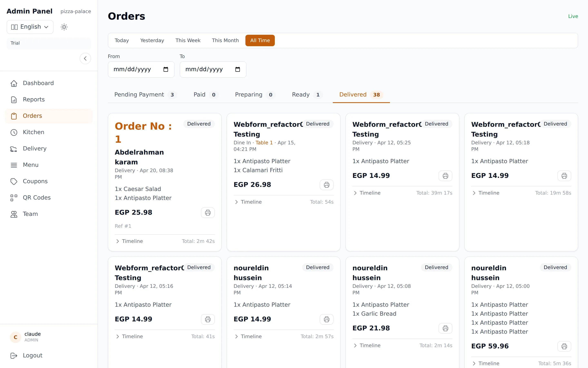588x368 pixels.
Task: Expand Timeline for Order No 1
Action: [x=129, y=241]
